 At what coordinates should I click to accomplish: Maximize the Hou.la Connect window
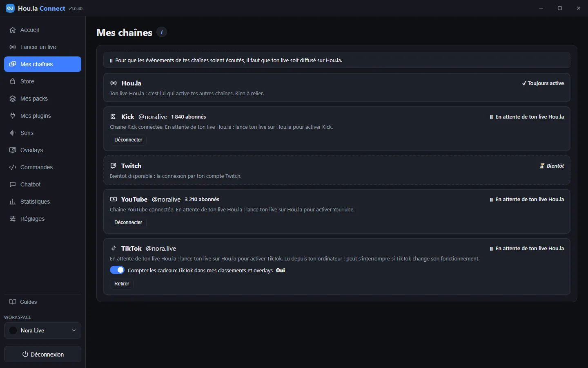click(x=560, y=8)
